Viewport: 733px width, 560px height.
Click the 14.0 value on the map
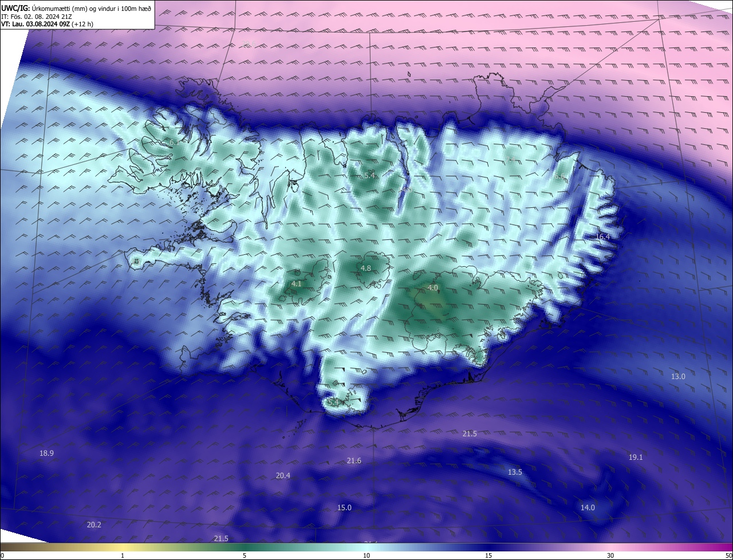click(588, 508)
